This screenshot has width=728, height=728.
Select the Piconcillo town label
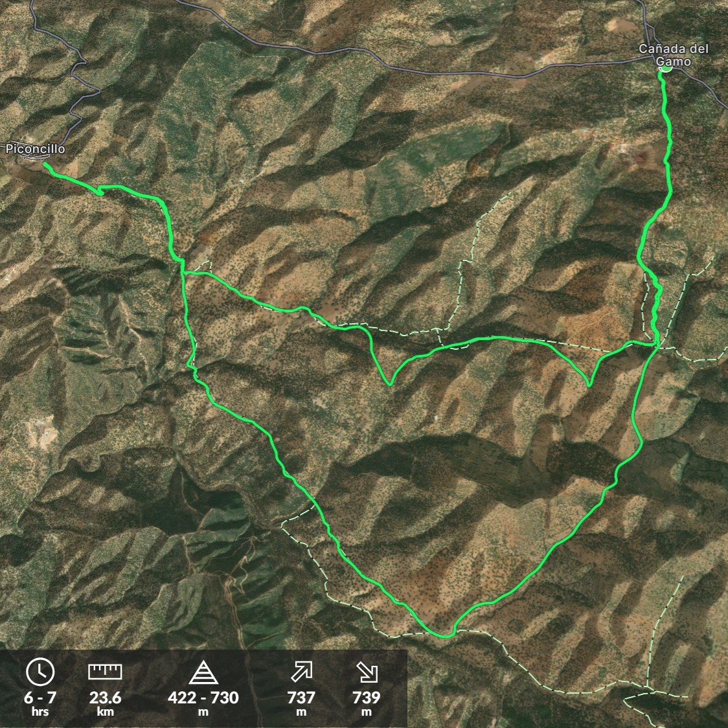point(35,148)
